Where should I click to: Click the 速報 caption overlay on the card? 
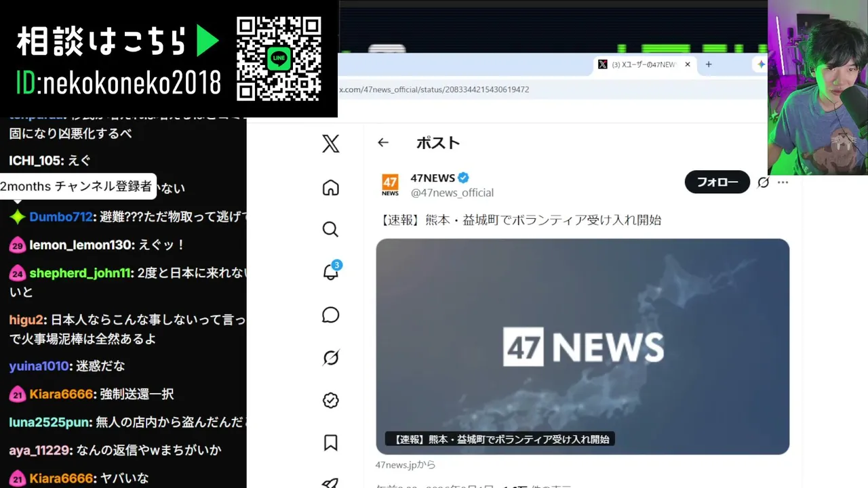(500, 439)
